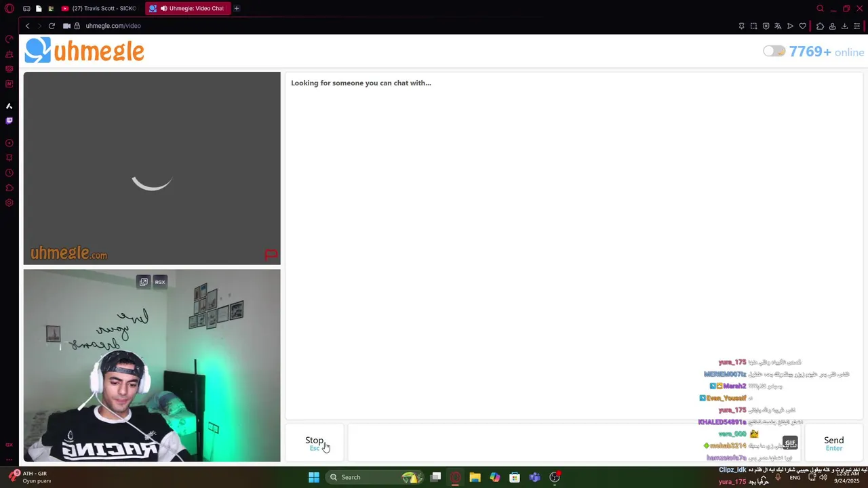Image resolution: width=868 pixels, height=488 pixels.
Task: Open sidebar settings gear
Action: pos(9,203)
